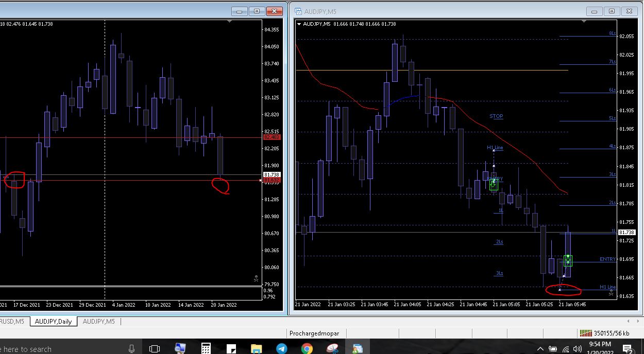Click the 79.750 price axis label
This screenshot has width=644, height=354.
[272, 284]
